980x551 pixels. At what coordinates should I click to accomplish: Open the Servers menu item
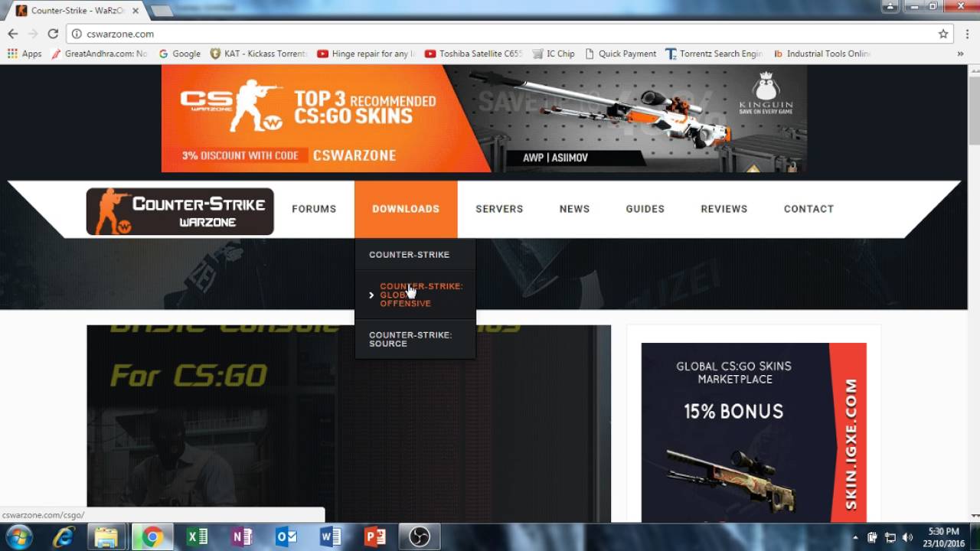pos(499,209)
